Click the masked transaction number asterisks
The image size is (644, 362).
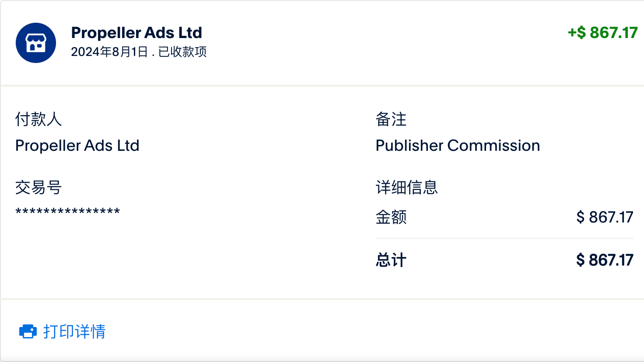pos(68,212)
